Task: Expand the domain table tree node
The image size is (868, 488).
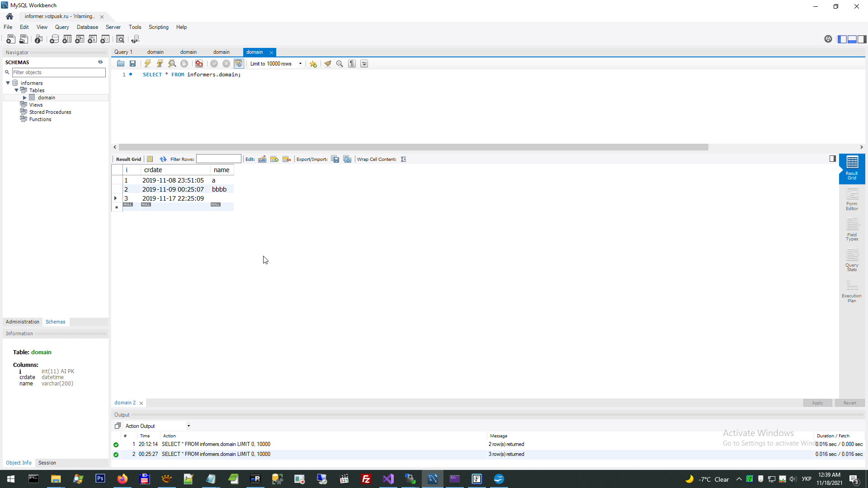Action: click(25, 98)
